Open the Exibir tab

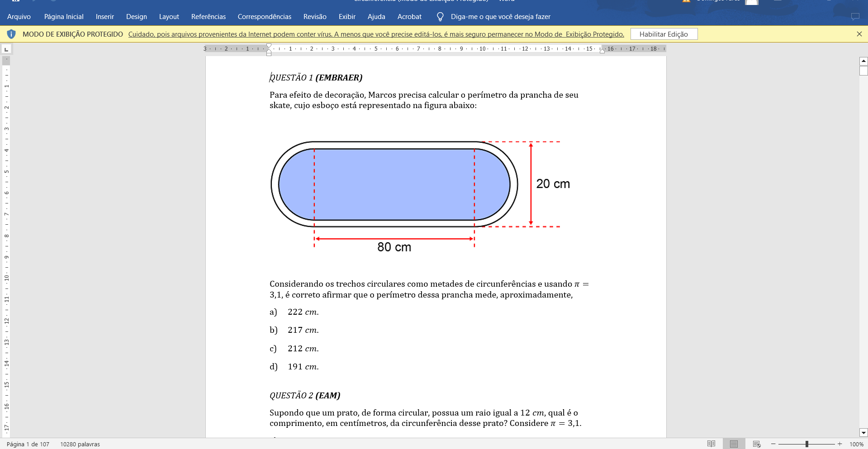[x=347, y=17]
